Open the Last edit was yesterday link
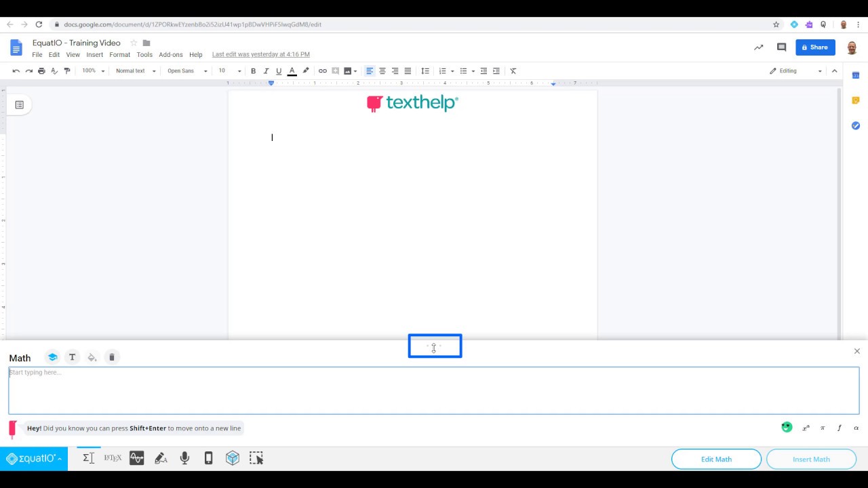Screen dimensions: 868x488 pos(261,54)
